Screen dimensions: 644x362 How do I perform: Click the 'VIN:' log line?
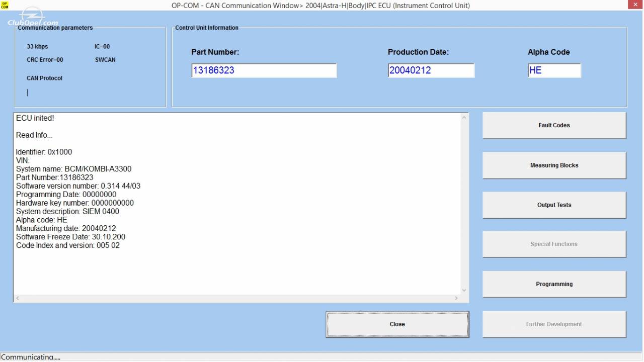[x=23, y=160]
